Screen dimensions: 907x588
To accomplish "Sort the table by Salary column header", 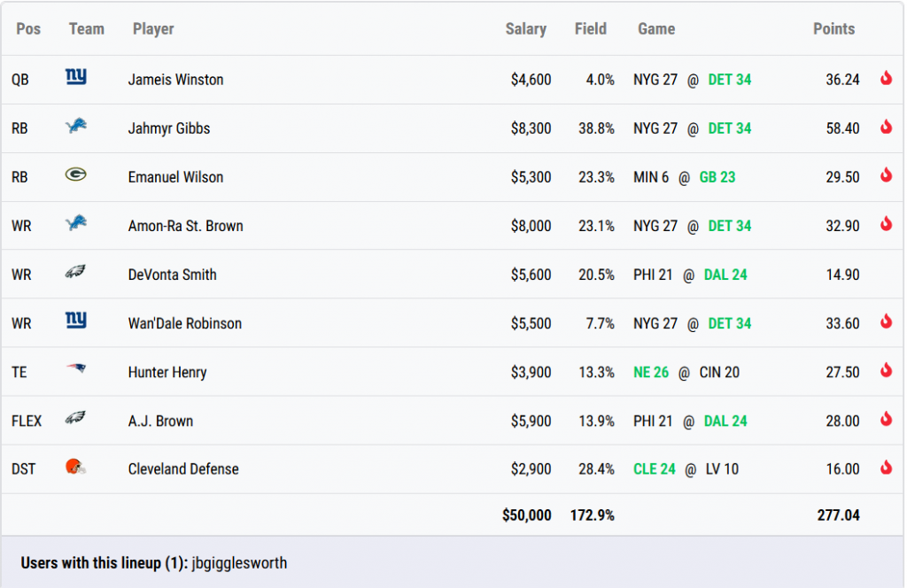I will tap(525, 29).
